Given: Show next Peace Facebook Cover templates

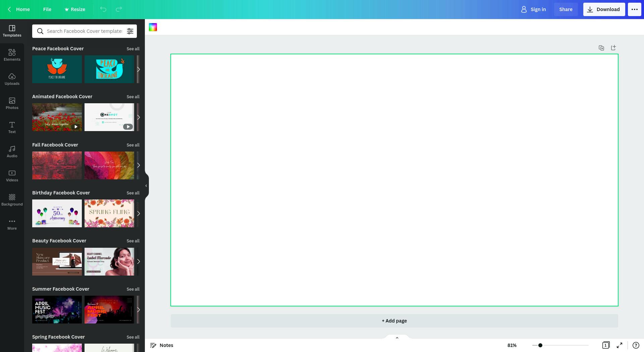Looking at the screenshot, I should (138, 69).
